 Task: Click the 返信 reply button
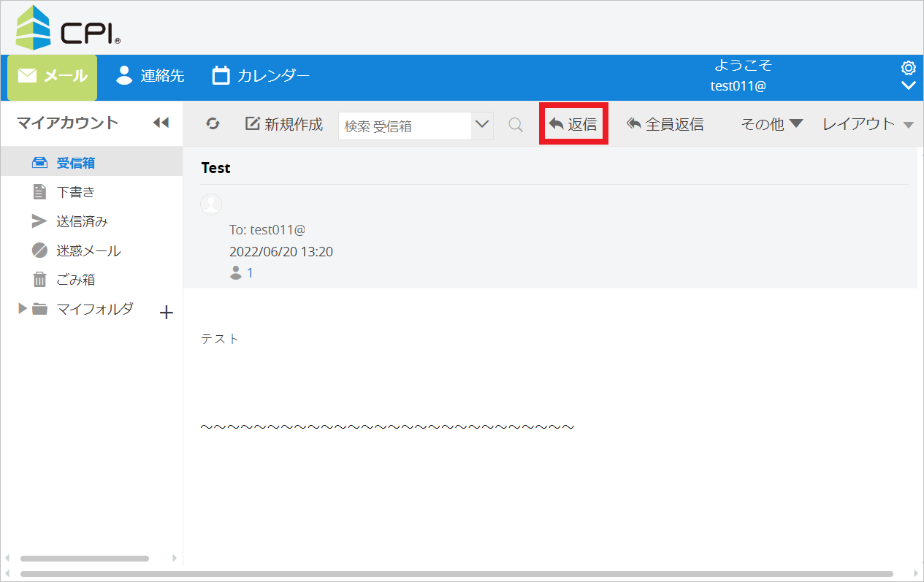tap(573, 125)
